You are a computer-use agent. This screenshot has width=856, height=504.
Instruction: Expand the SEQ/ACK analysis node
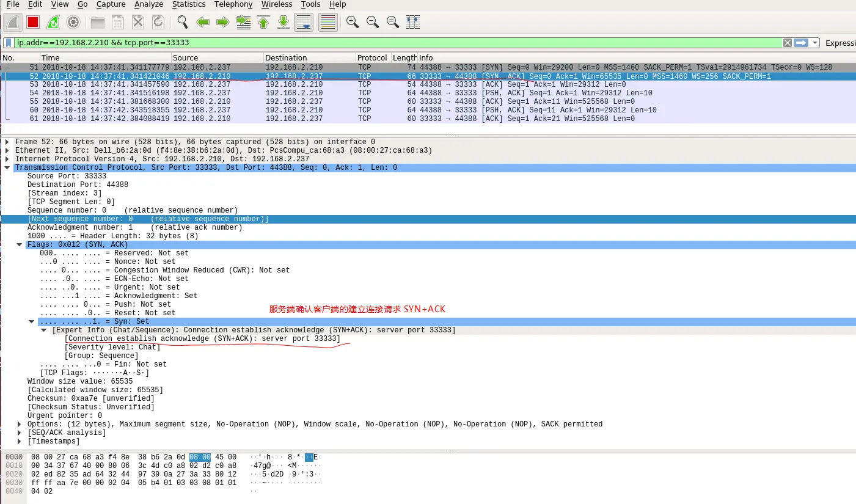click(20, 433)
